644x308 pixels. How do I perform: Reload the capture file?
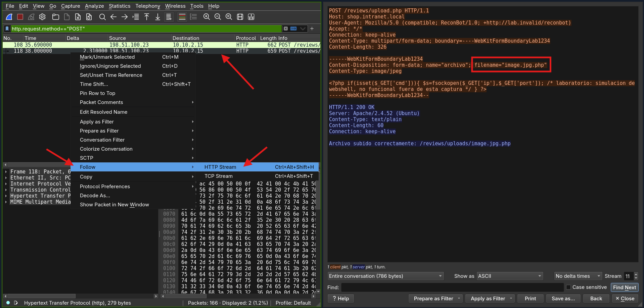coord(89,17)
